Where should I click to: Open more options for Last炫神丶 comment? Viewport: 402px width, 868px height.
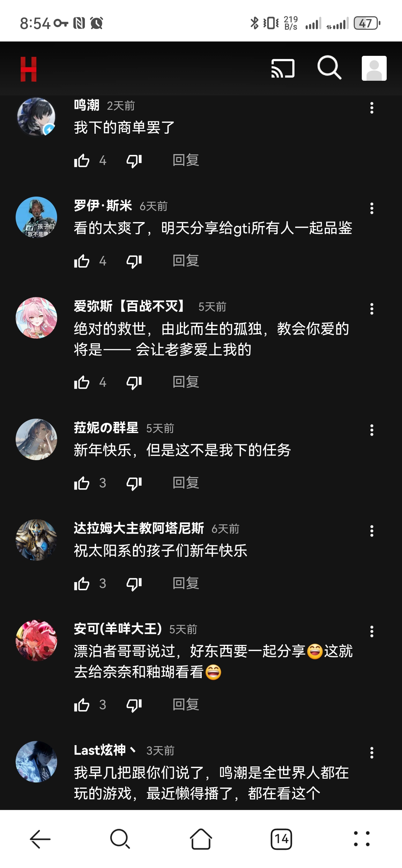372,753
